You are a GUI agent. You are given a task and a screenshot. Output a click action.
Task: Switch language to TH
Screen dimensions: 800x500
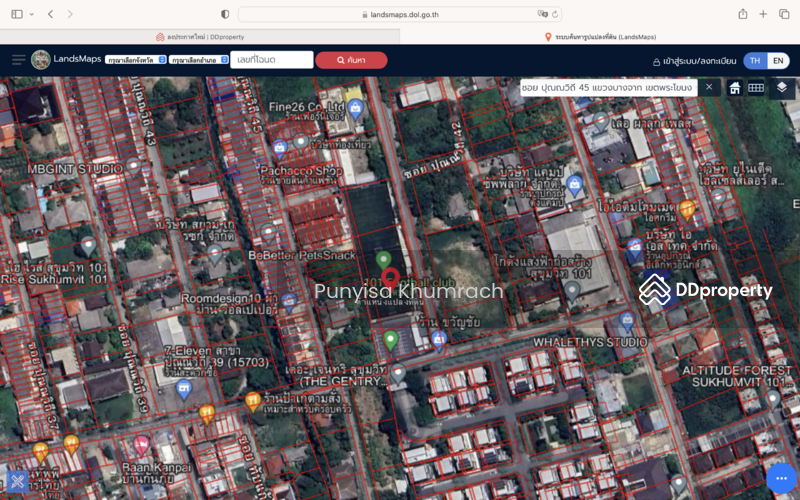click(x=755, y=60)
